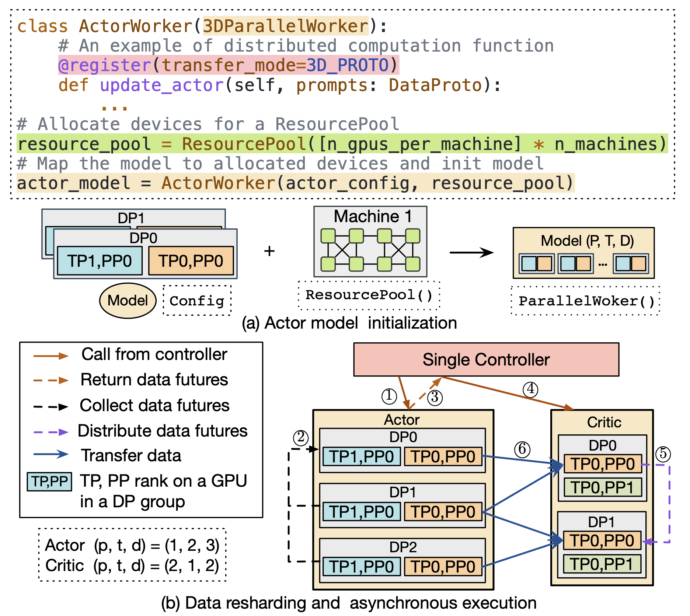The width and height of the screenshot is (690, 616).
Task: Click the circled number 2 marker
Action: (301, 438)
